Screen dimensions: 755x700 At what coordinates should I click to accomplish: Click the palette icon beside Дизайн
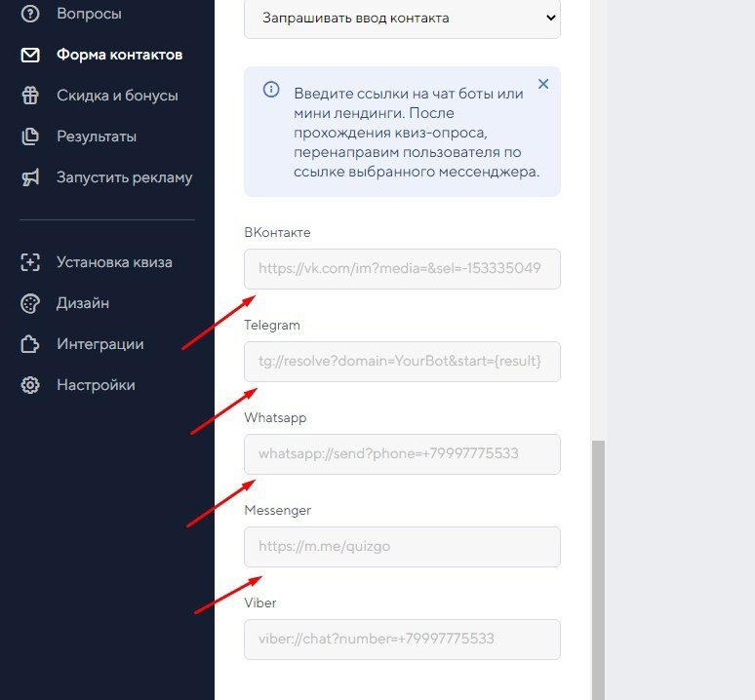pyautogui.click(x=30, y=303)
